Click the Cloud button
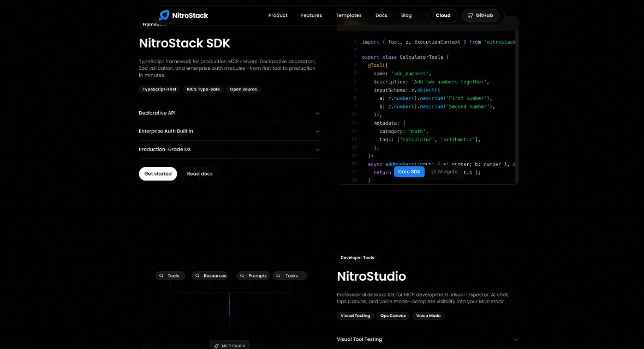The width and height of the screenshot is (644, 349). (443, 16)
